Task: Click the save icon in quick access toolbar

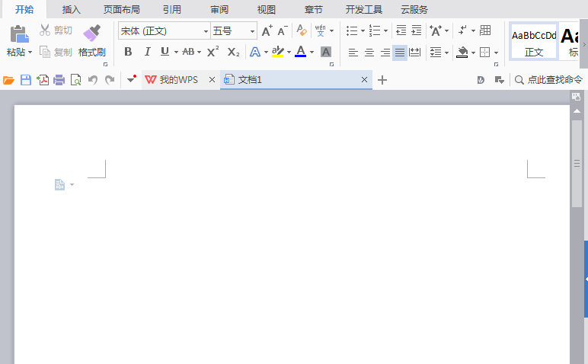Action: coord(25,80)
